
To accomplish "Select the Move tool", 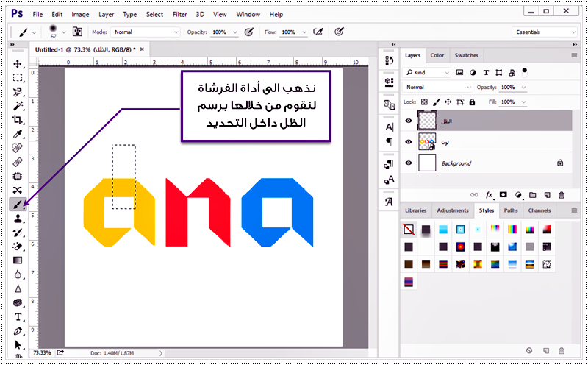I will tap(18, 64).
